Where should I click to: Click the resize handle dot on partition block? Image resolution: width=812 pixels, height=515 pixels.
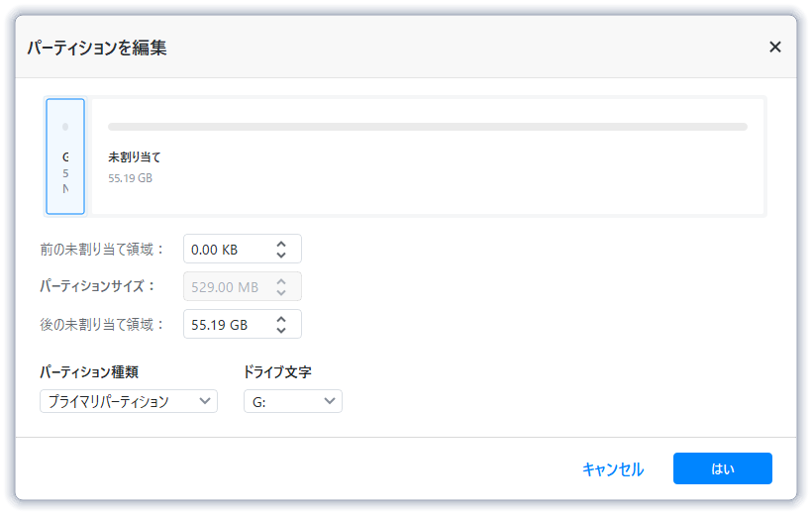click(x=65, y=127)
